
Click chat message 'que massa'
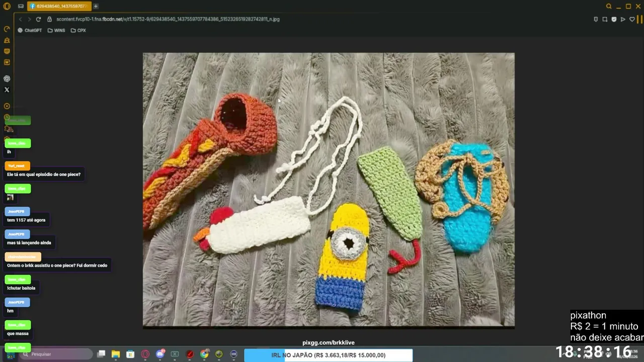(18, 333)
